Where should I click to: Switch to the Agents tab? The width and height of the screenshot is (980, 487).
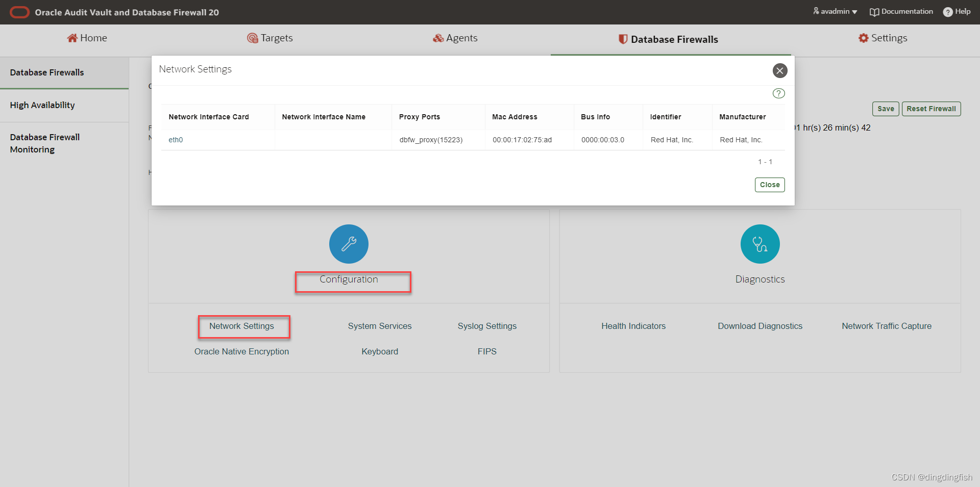455,38
